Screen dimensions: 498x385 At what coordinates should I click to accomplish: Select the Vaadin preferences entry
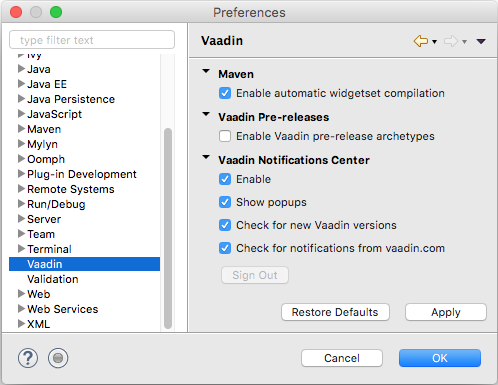coord(84,264)
